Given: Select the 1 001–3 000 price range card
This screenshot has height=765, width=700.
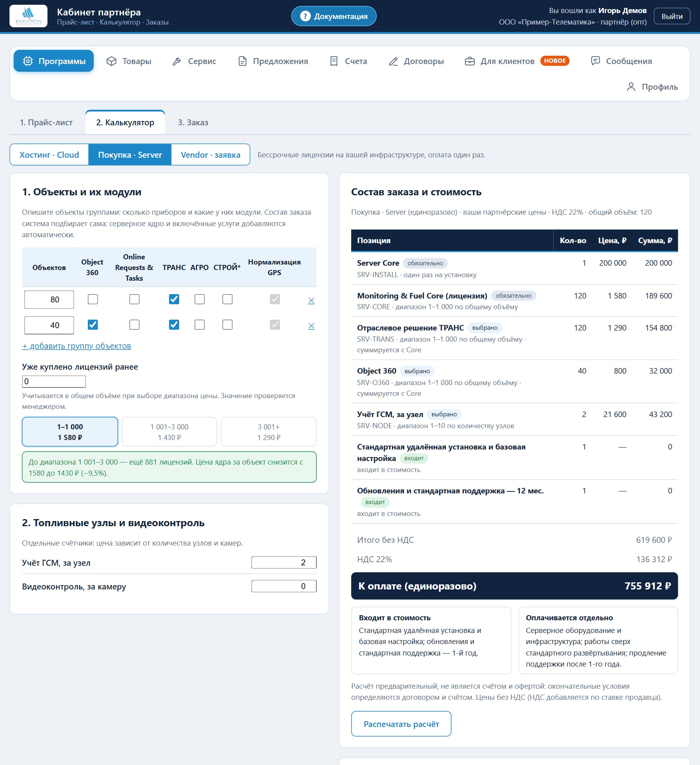Looking at the screenshot, I should coord(169,432).
